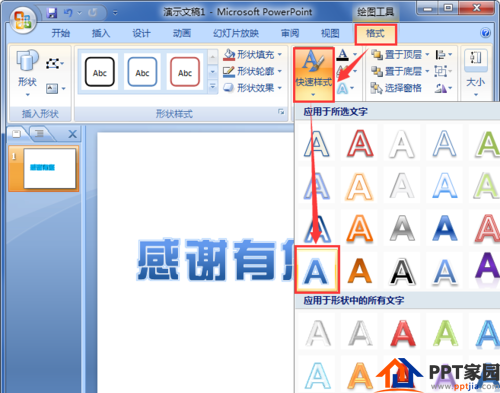Select the black outline Abc shape style
The height and width of the screenshot is (393, 500).
[x=100, y=72]
